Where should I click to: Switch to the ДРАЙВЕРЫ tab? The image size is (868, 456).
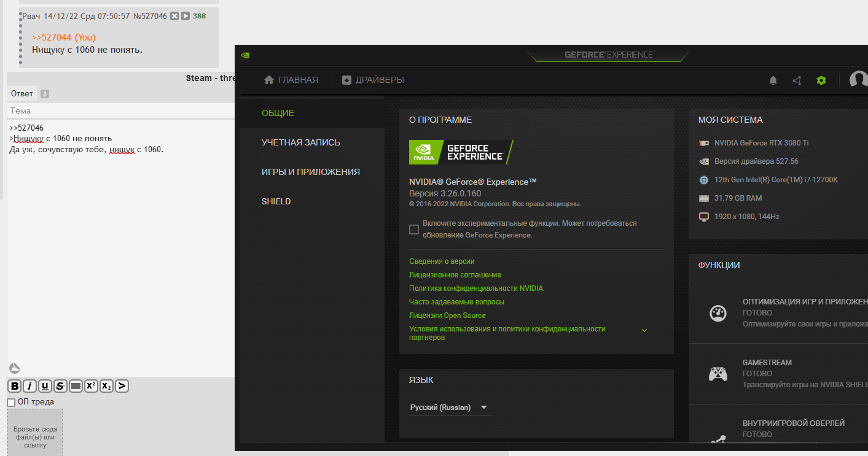point(373,80)
